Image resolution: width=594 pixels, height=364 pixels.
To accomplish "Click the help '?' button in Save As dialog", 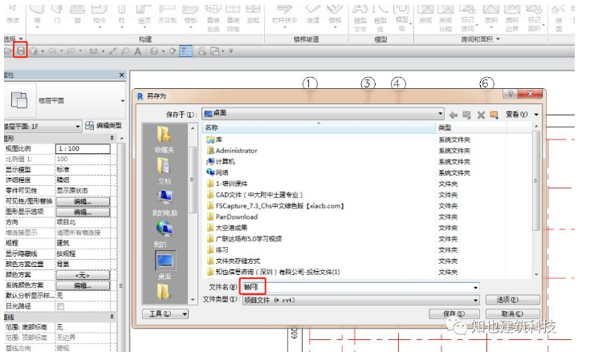I will click(511, 94).
